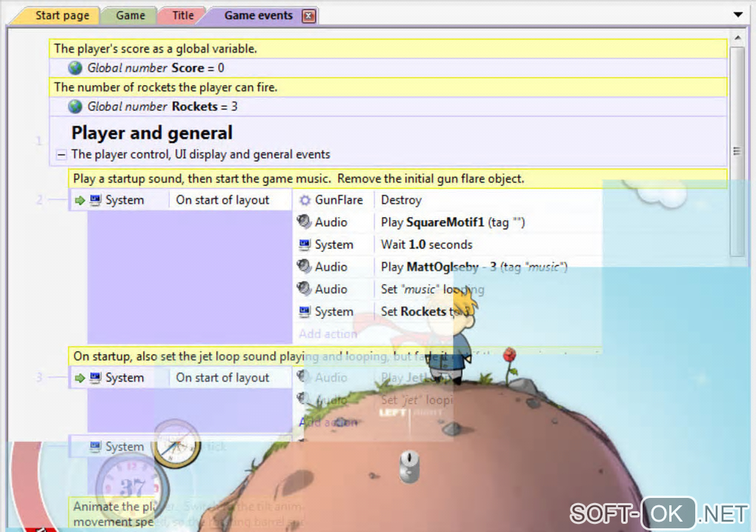
Task: Click the System icon for Wait 1.0 seconds
Action: [x=305, y=245]
